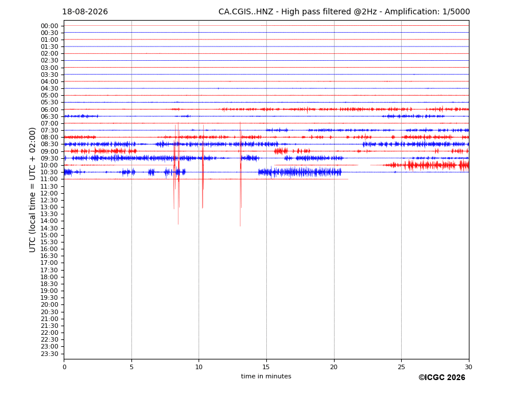532x399 pixels.
Task: Click the x-axis tick label 15
Action: point(266,367)
